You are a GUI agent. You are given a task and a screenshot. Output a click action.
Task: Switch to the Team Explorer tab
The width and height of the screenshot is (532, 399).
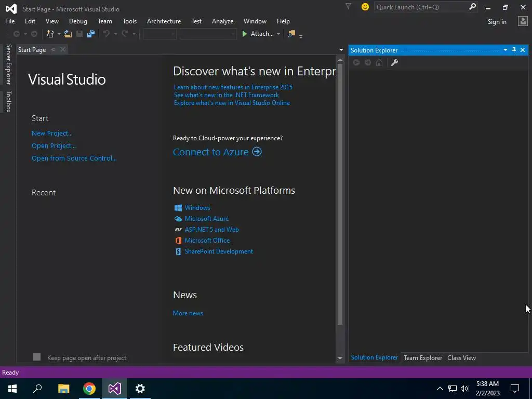423,357
